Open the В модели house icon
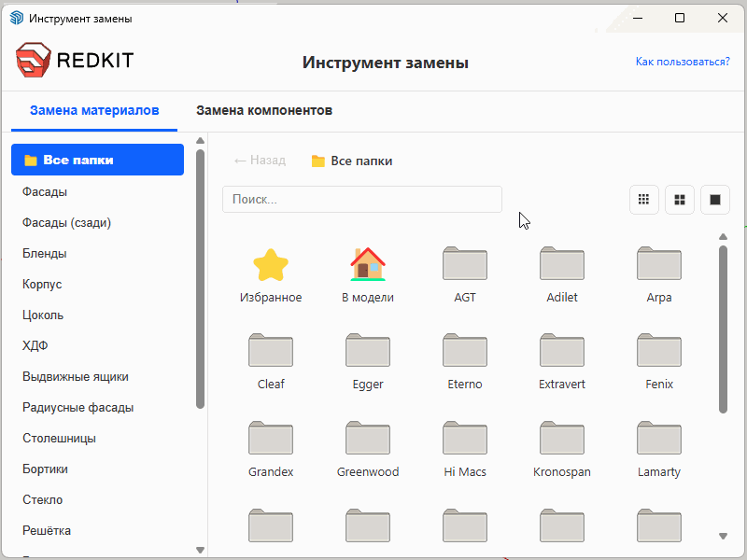Image resolution: width=747 pixels, height=560 pixels. 368,276
